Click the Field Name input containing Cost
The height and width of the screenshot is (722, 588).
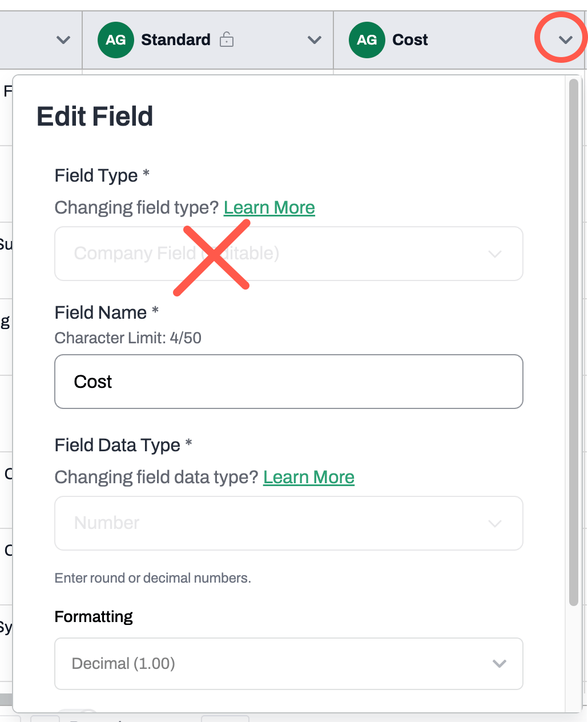point(289,382)
